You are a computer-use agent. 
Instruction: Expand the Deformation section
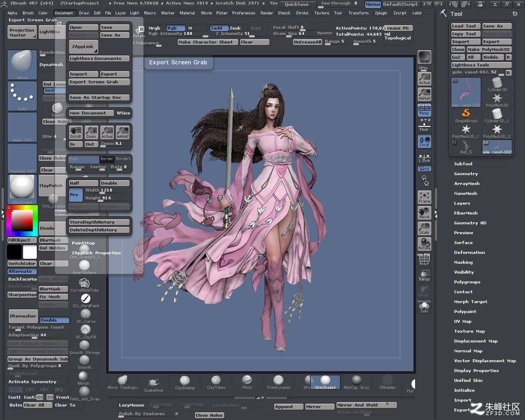(x=469, y=252)
